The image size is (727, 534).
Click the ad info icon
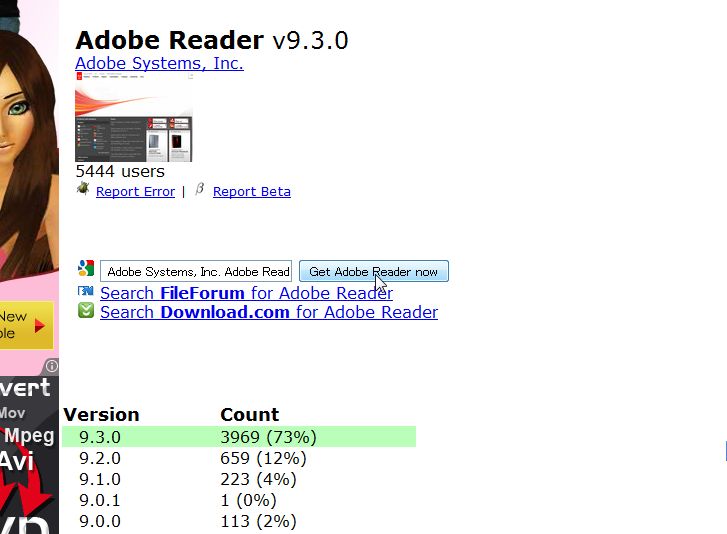(x=51, y=366)
